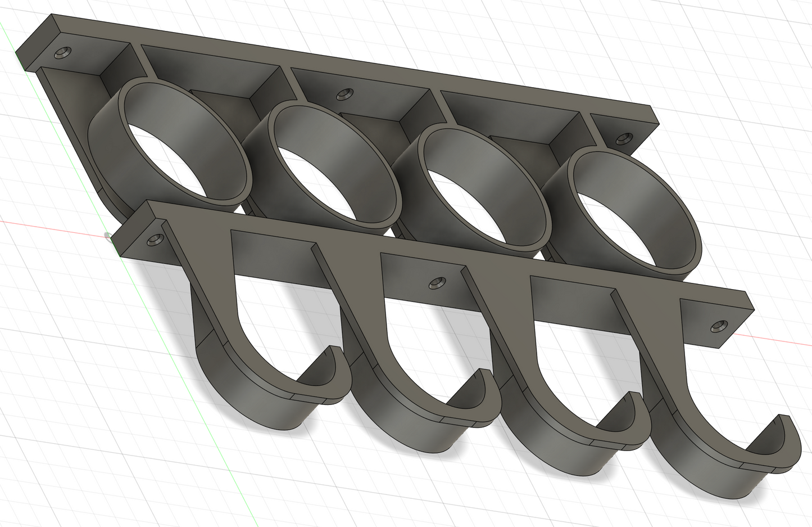
Task: Click the leftmost screw hole on the rear ring bracket
Action: coord(62,53)
